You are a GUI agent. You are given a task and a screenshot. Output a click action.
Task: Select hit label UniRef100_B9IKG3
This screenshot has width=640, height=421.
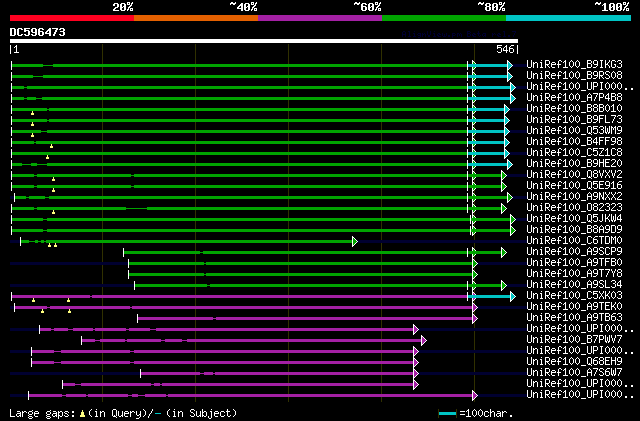[574, 65]
